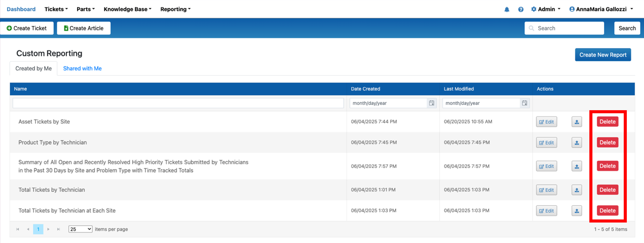This screenshot has height=243, width=644.
Task: Delete Product Type by Technician report
Action: (607, 142)
